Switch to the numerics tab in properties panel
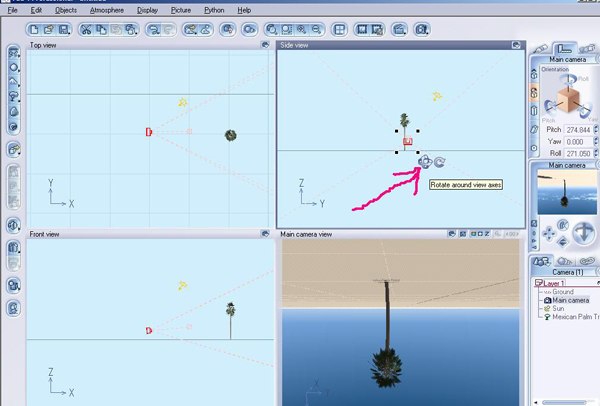This screenshot has width=600, height=406. pos(564,49)
